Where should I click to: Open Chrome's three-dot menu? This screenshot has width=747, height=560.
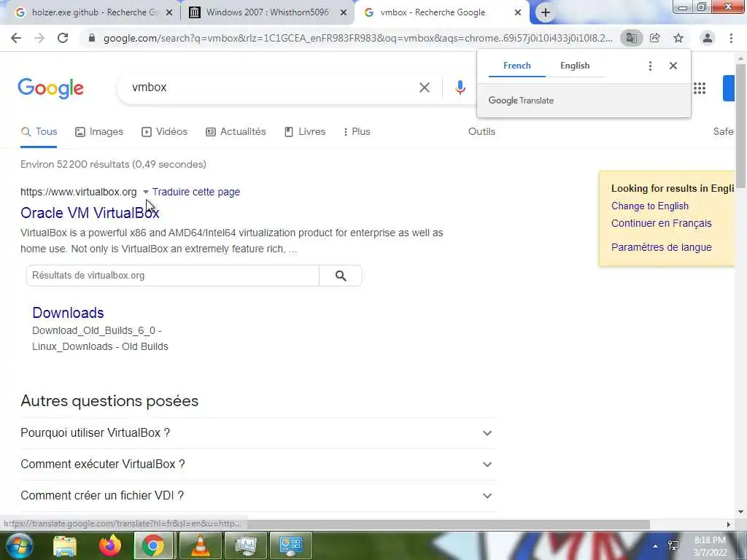[731, 38]
